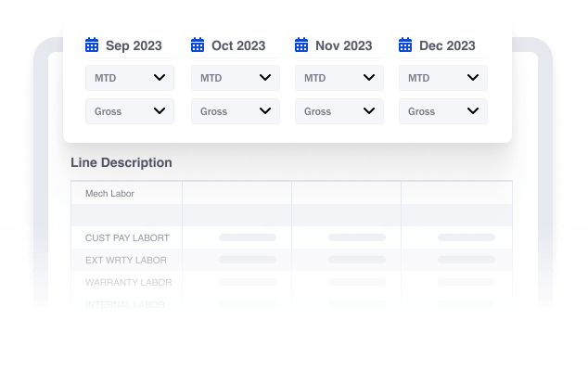Select the EXT WRTY LABOR row
The image size is (588, 371).
tap(126, 260)
